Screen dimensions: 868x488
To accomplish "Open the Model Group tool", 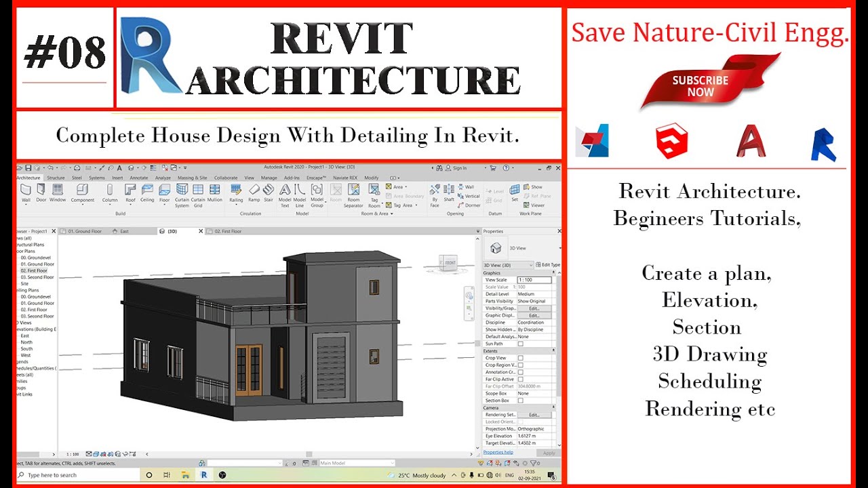I will coord(317,195).
